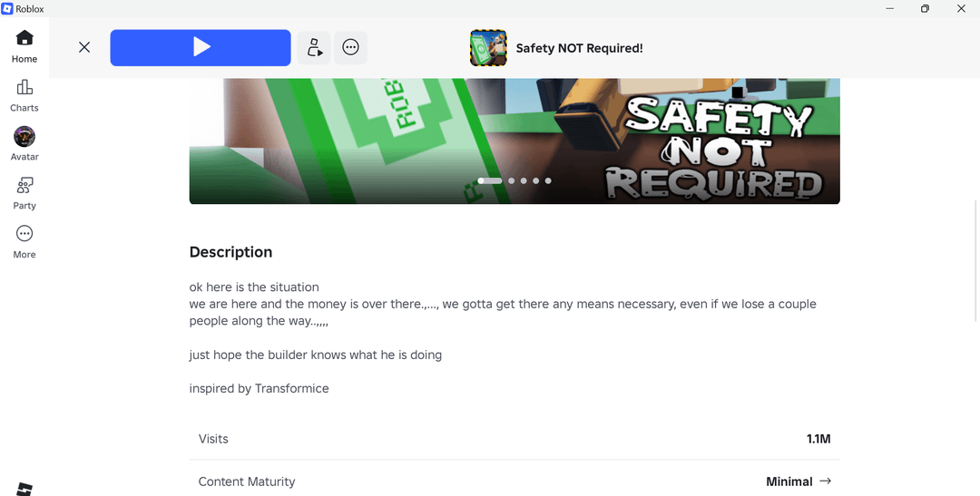Click the Roblox app icon in title bar
The image size is (980, 496).
(7, 9)
